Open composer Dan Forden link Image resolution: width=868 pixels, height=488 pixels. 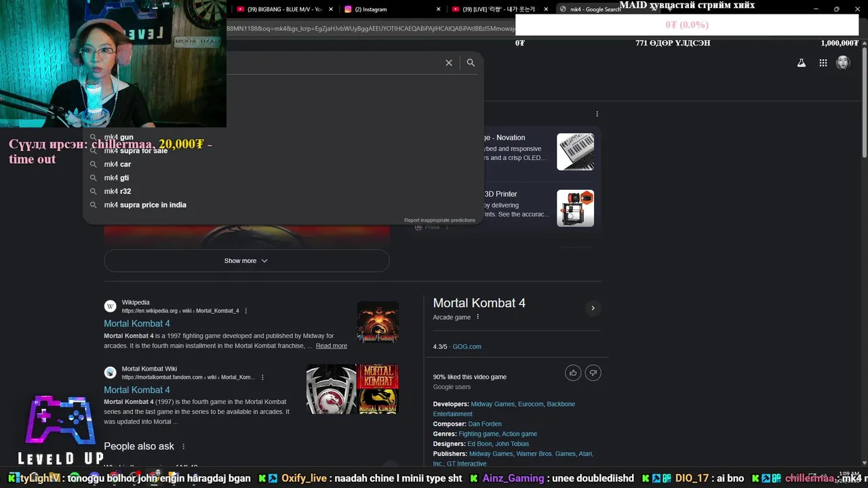click(x=485, y=424)
